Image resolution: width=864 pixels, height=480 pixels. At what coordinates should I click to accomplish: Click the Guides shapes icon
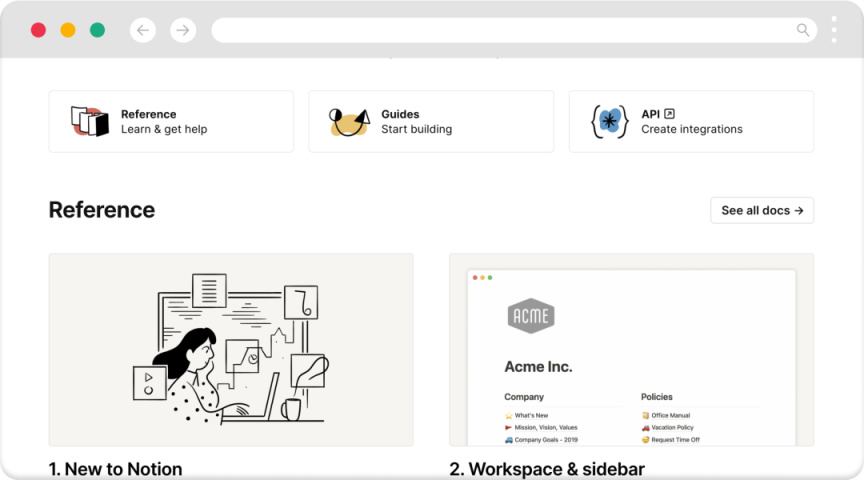click(349, 121)
